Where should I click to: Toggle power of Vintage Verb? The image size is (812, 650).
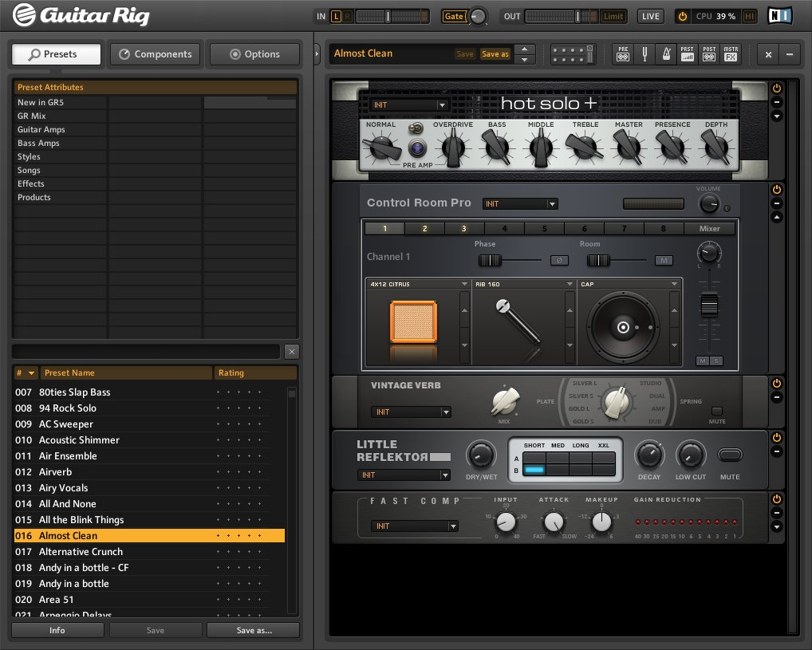coord(776,384)
